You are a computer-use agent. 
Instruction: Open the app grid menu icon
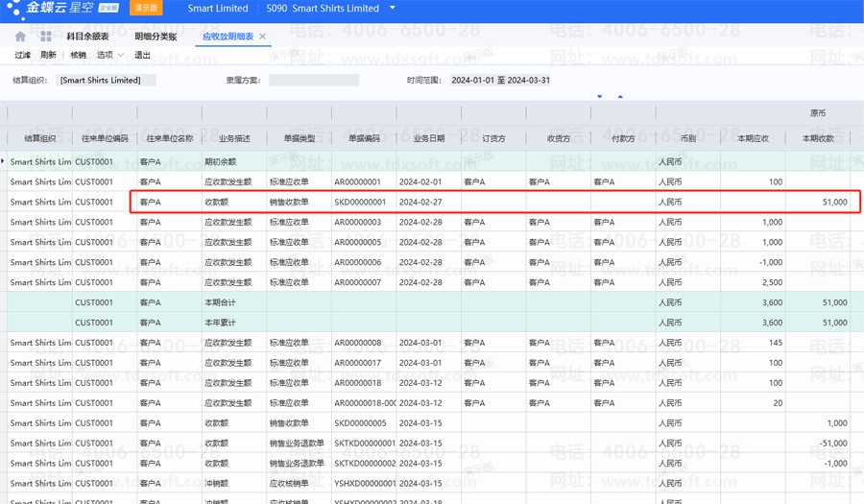pyautogui.click(x=45, y=36)
